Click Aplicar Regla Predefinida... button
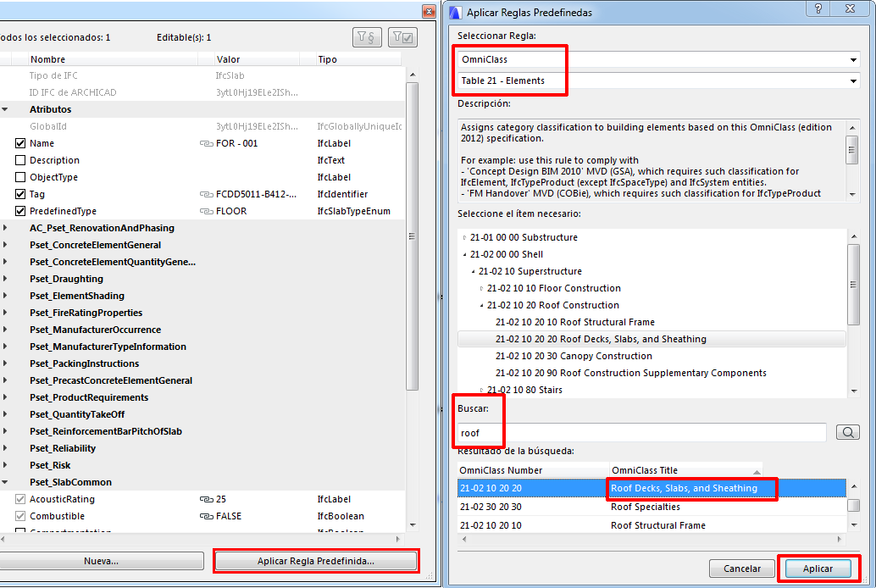876x588 pixels. click(316, 561)
